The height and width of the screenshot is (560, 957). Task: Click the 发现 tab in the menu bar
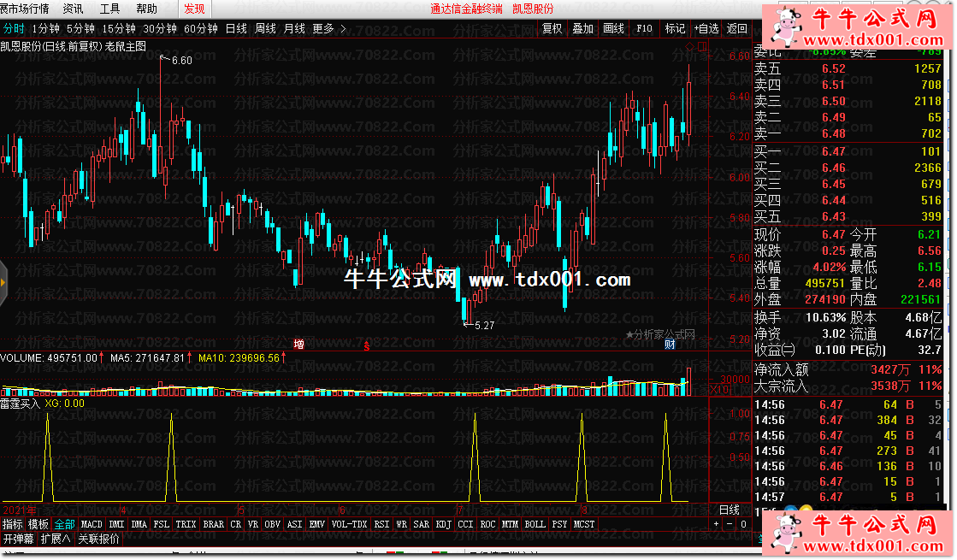pos(195,9)
